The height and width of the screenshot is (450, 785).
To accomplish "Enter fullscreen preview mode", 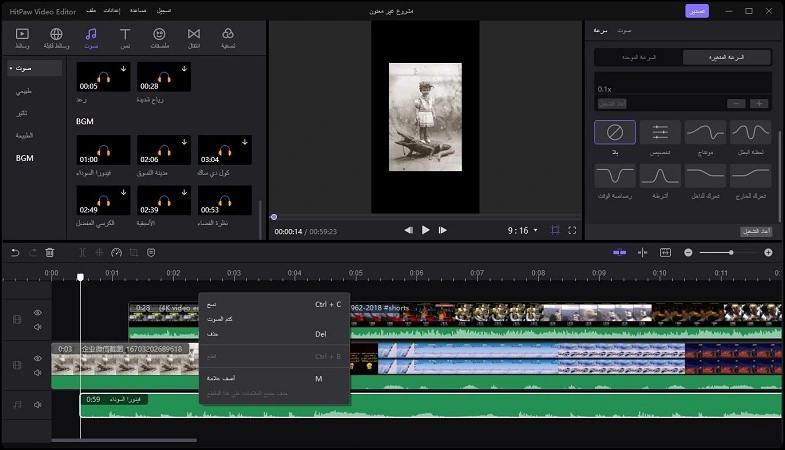I will coord(572,230).
